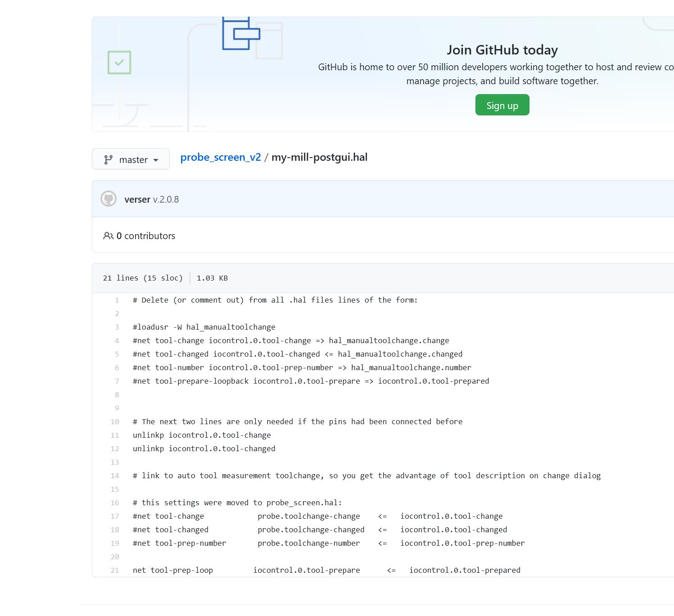Click 'unlinkp iocontrol.0.tool-changed' line
Viewport: 674px width, 616px height.
[204, 448]
